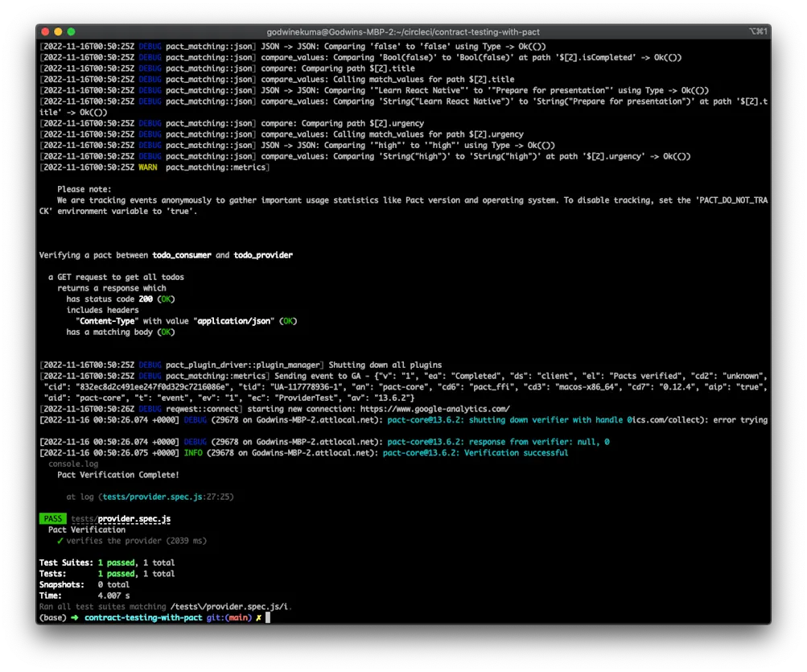
Task: Click the '(base)' conda environment label
Action: pos(52,617)
